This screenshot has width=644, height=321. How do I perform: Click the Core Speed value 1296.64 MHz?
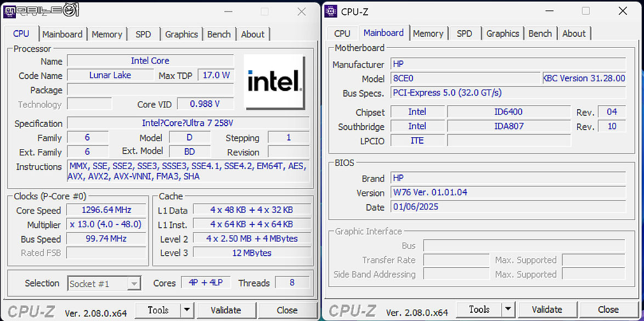[106, 210]
